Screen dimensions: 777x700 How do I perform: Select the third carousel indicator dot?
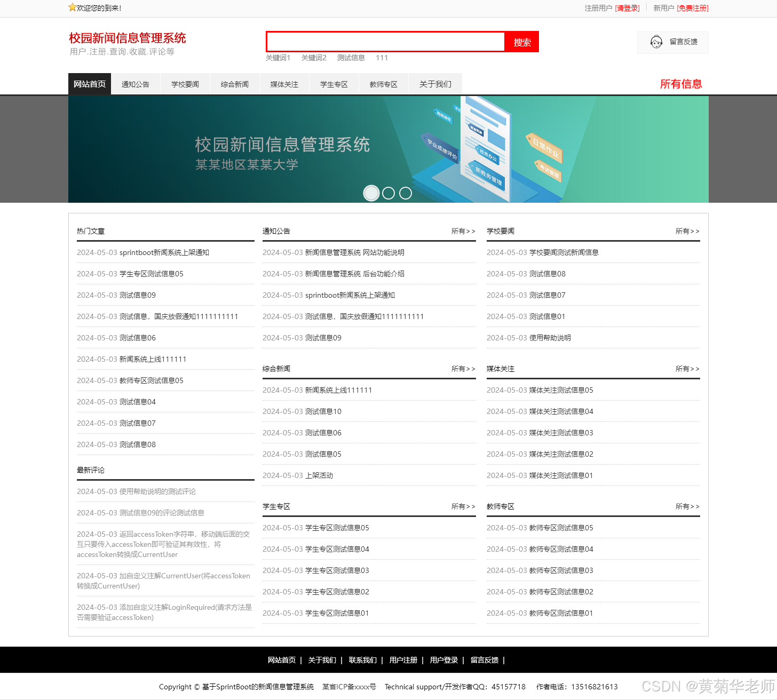pos(406,193)
